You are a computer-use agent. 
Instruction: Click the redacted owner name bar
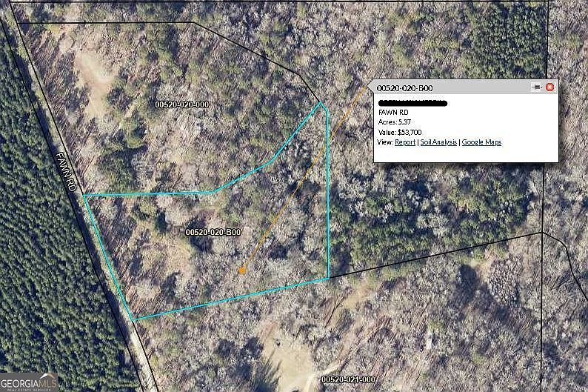pyautogui.click(x=413, y=103)
